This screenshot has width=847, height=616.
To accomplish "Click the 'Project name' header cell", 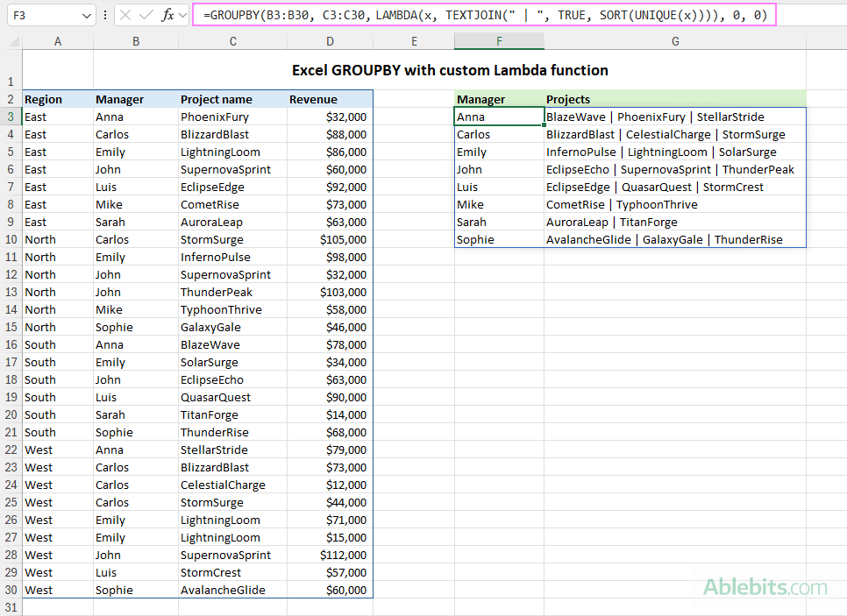I will [233, 99].
